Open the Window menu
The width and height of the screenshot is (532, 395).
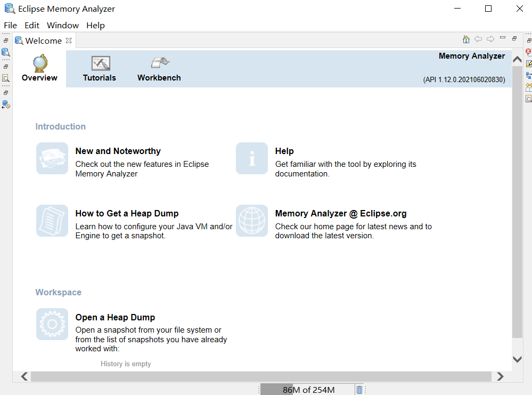click(x=62, y=25)
